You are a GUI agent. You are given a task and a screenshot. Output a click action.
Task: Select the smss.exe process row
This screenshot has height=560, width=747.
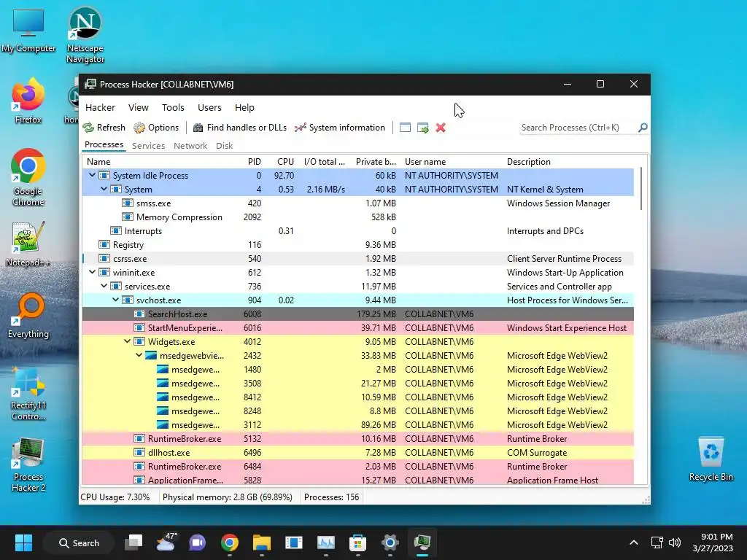[x=358, y=203]
